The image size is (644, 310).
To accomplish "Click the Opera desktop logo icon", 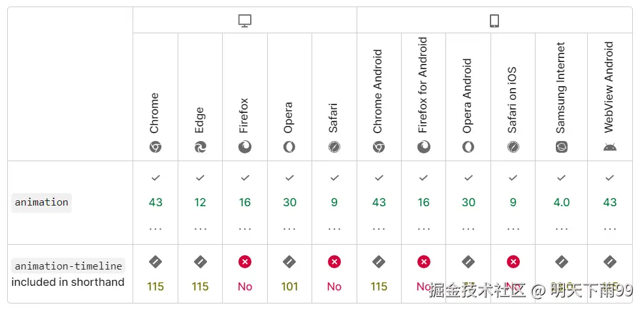I will tap(289, 147).
